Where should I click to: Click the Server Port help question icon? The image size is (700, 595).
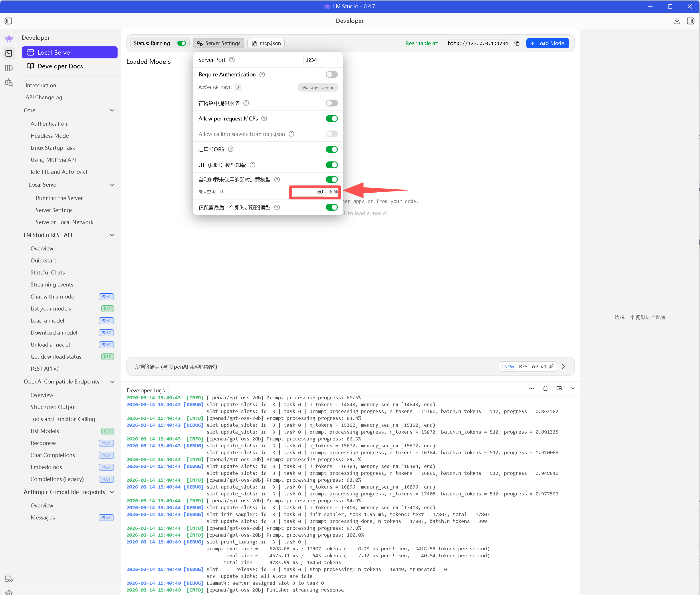[x=232, y=60]
